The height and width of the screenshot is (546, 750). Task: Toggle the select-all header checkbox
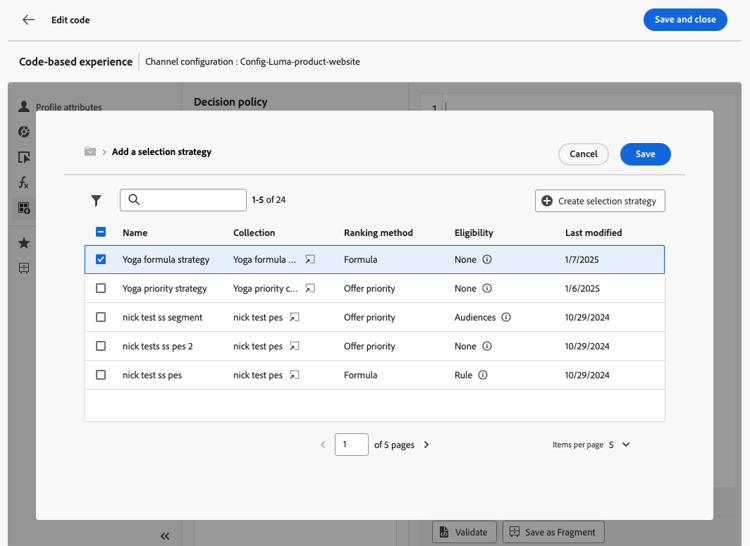pyautogui.click(x=101, y=233)
